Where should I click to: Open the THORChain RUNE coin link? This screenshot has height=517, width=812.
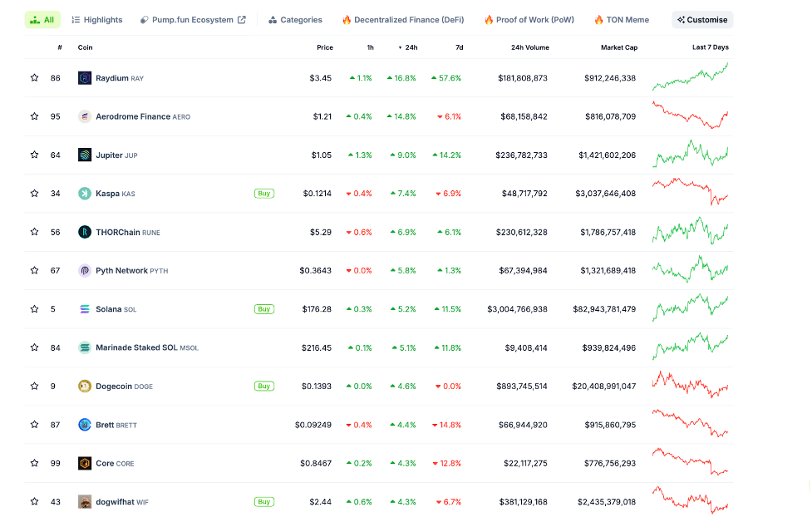(x=128, y=232)
